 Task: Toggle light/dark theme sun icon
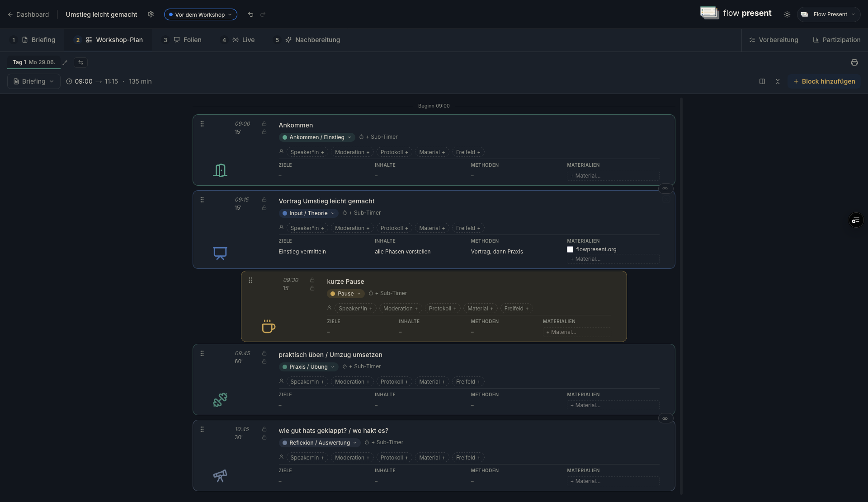[x=787, y=14]
